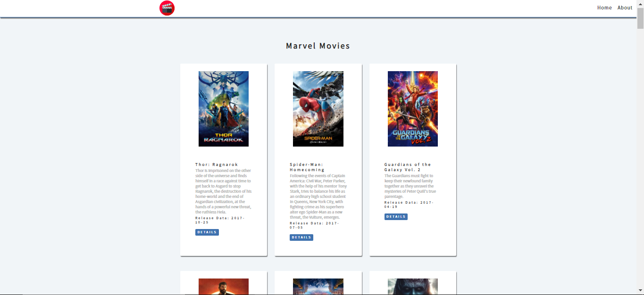
Task: Click 'Release Data: 2017-04-19' text
Action: (x=409, y=205)
